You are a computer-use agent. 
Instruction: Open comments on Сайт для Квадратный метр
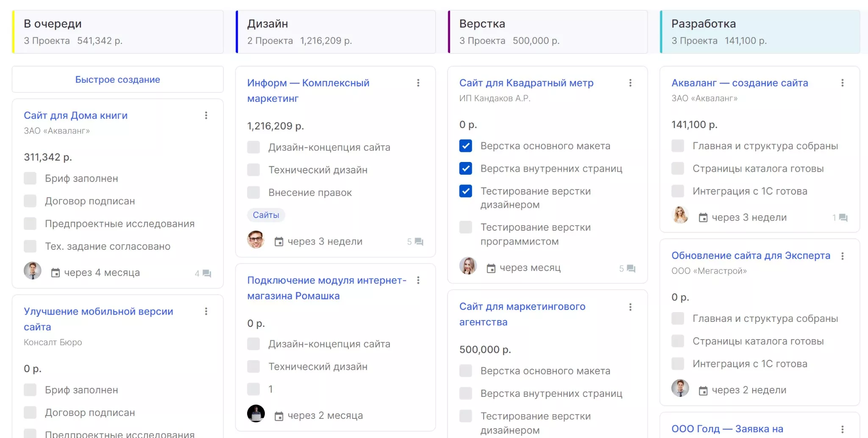[x=631, y=268]
